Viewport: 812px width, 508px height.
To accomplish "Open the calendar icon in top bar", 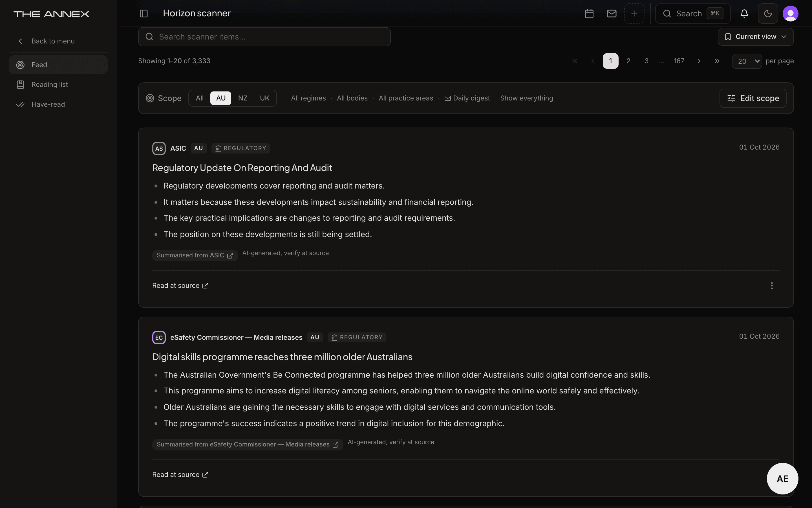I will pyautogui.click(x=589, y=14).
